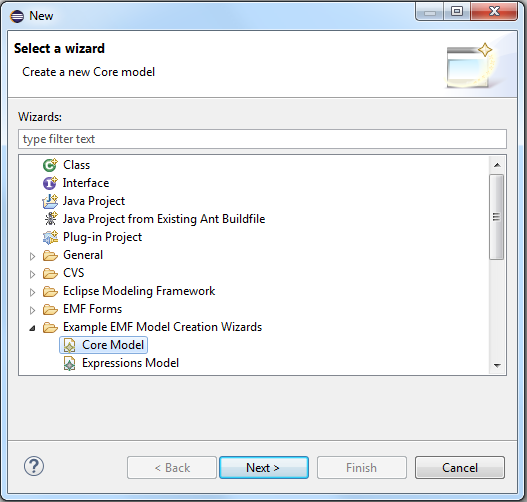Click the scroll down arrow of the list
The image size is (527, 502).
tap(497, 365)
